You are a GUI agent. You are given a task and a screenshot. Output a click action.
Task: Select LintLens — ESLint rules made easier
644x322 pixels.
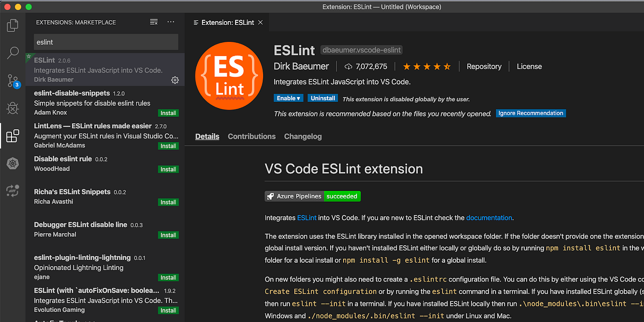[x=105, y=136]
